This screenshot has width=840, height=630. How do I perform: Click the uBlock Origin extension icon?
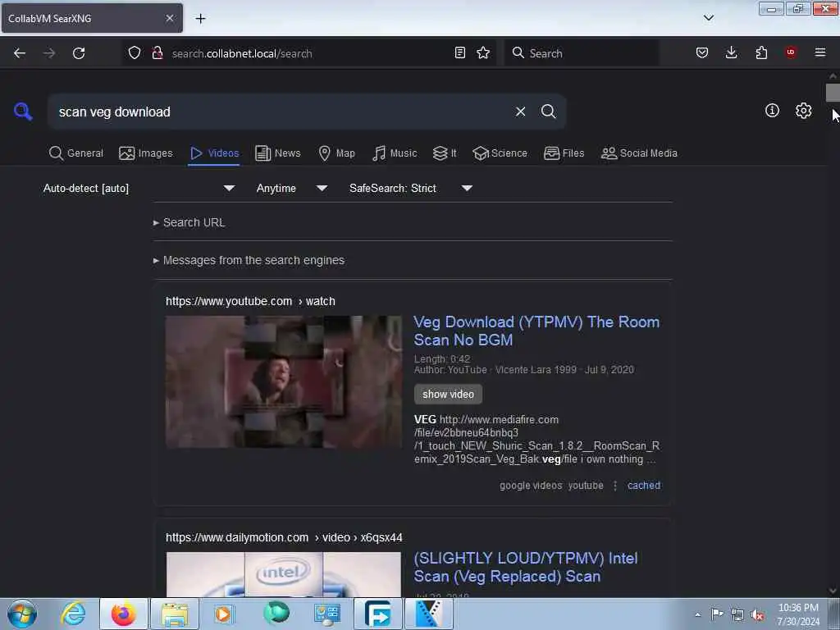[x=791, y=52]
